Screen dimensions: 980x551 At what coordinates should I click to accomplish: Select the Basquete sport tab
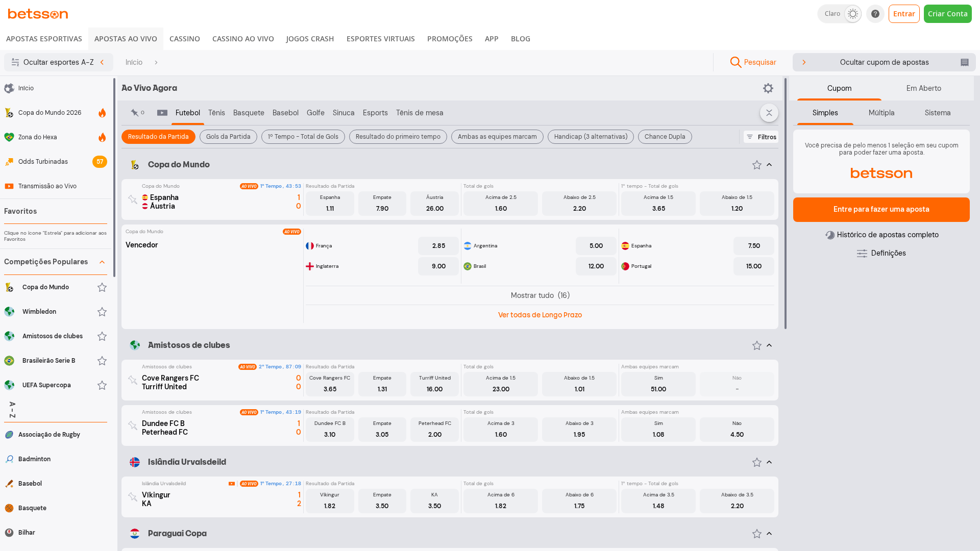point(249,113)
